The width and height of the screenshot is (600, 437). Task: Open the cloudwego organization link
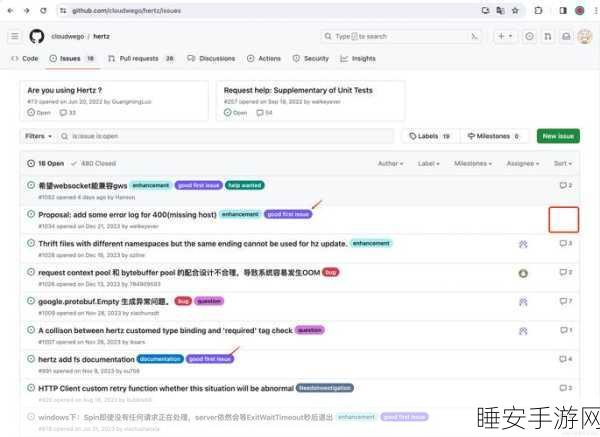tap(68, 36)
